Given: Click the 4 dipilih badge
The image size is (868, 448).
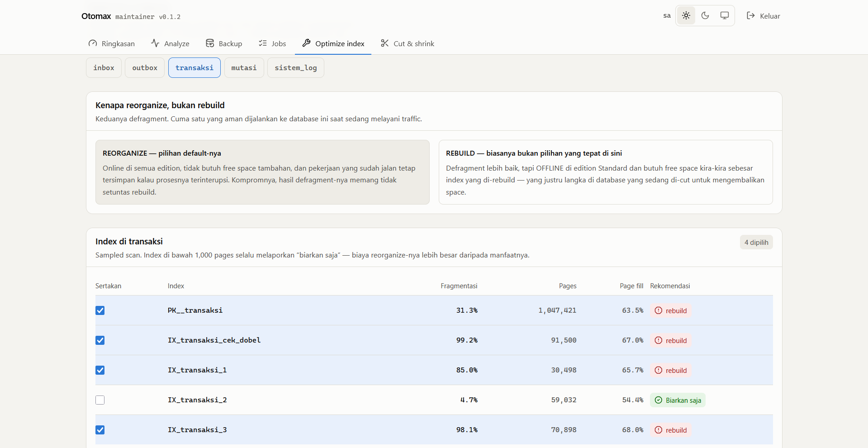Looking at the screenshot, I should pyautogui.click(x=756, y=243).
